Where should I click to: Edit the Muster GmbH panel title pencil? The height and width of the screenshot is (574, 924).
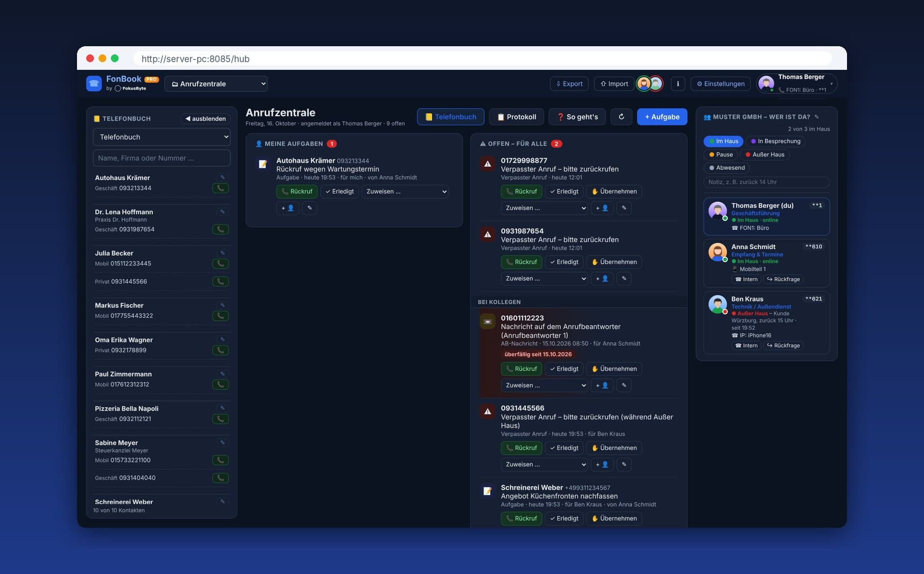pyautogui.click(x=816, y=117)
